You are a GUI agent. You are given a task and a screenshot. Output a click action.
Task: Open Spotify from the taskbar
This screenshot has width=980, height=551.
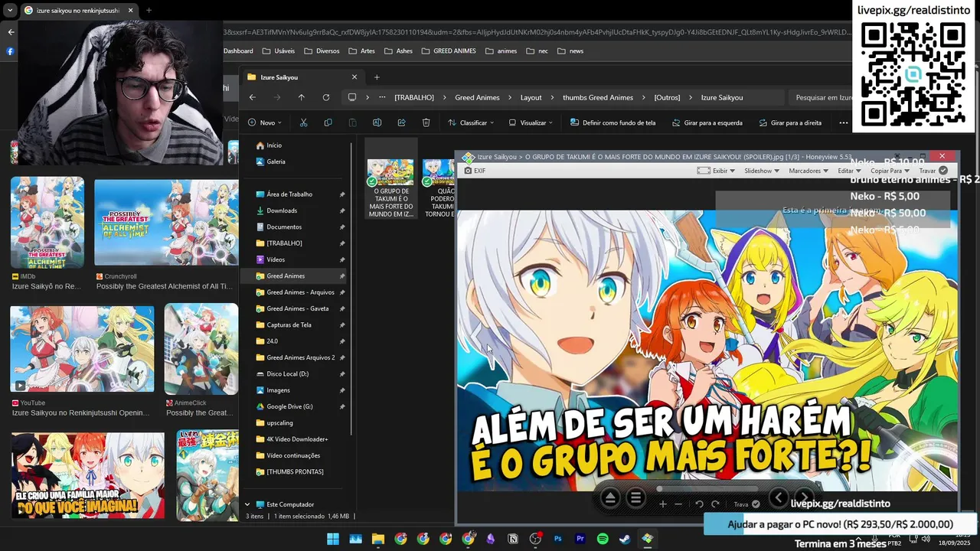click(x=603, y=539)
